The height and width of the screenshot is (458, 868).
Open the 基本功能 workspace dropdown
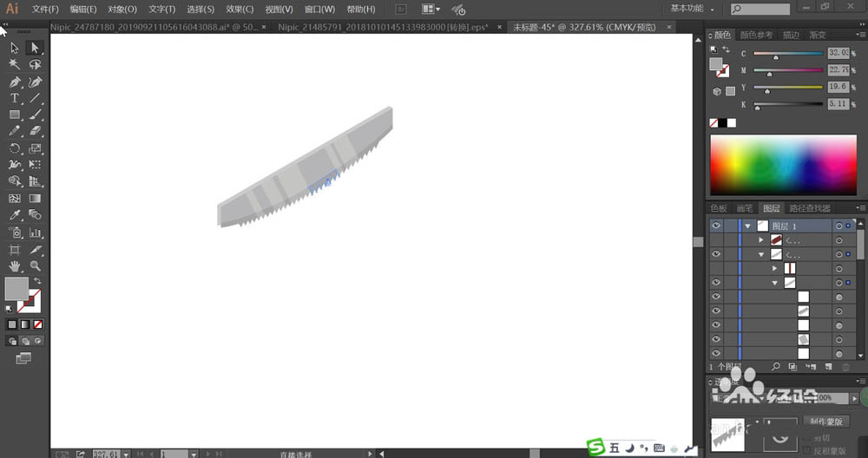[x=693, y=9]
